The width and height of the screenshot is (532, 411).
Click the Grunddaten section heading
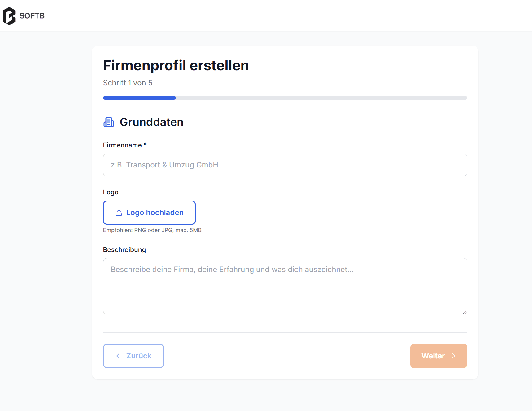[151, 122]
